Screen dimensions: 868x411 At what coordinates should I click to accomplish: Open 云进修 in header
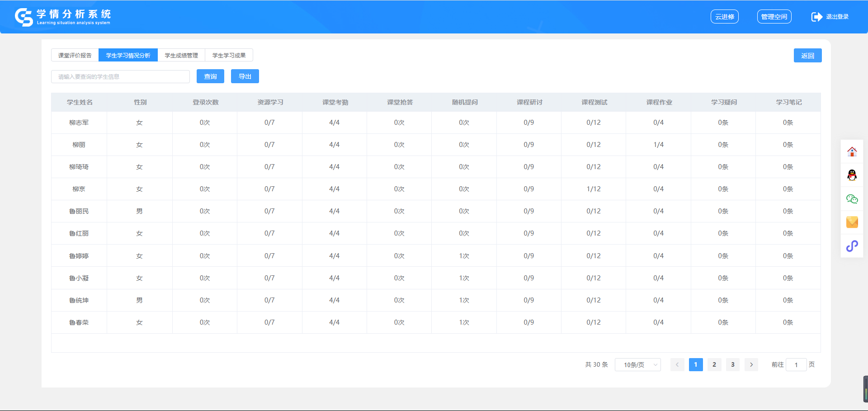[x=725, y=17]
